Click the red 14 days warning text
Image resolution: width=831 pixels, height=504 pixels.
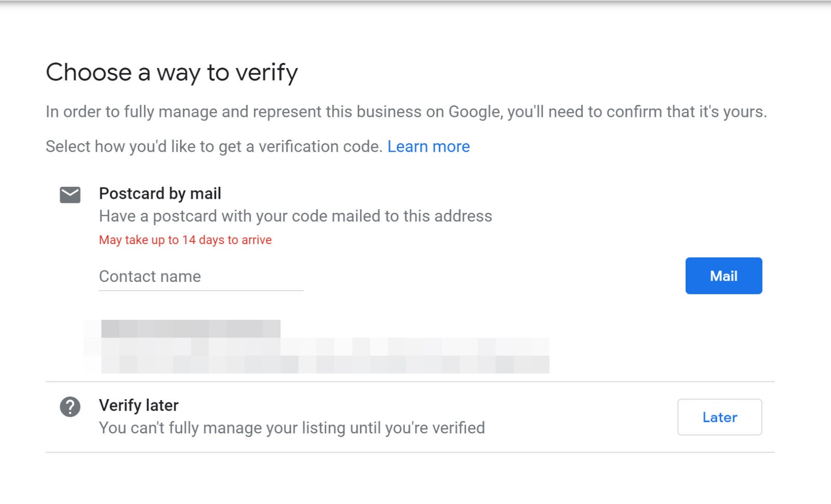pos(184,240)
